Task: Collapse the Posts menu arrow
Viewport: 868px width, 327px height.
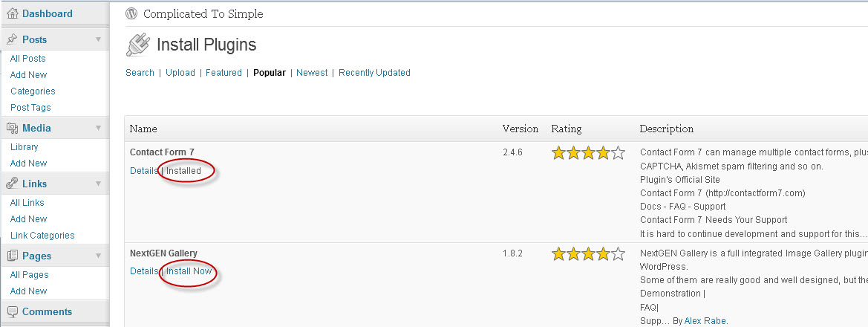Action: point(98,39)
